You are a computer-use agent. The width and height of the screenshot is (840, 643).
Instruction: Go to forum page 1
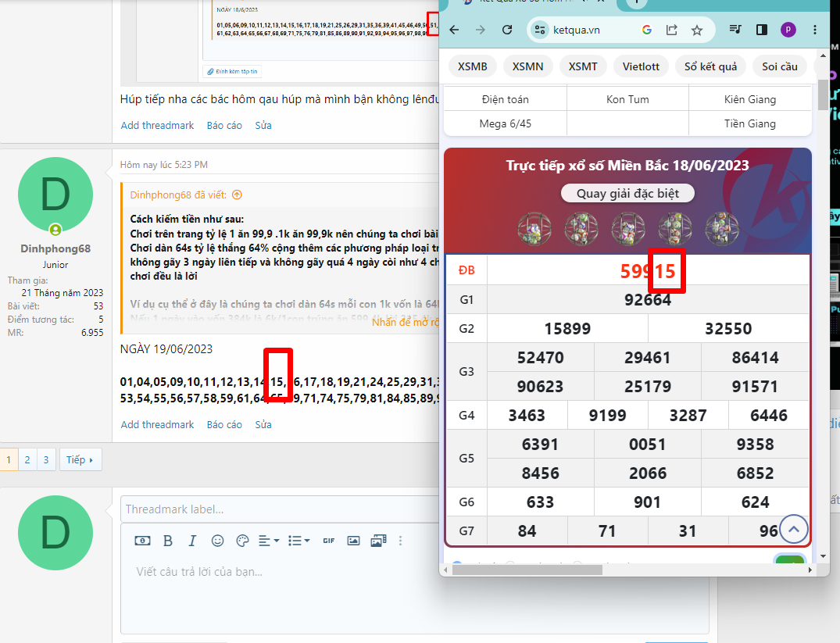9,459
